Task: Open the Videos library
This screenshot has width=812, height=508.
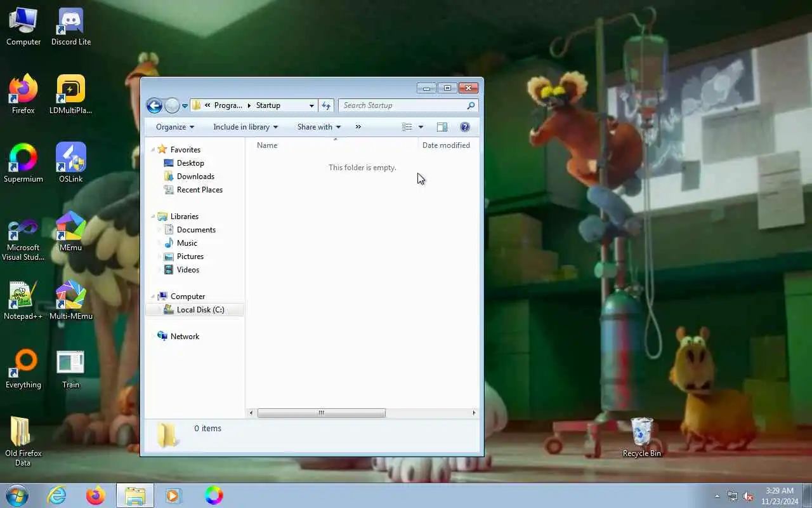Action: click(188, 270)
